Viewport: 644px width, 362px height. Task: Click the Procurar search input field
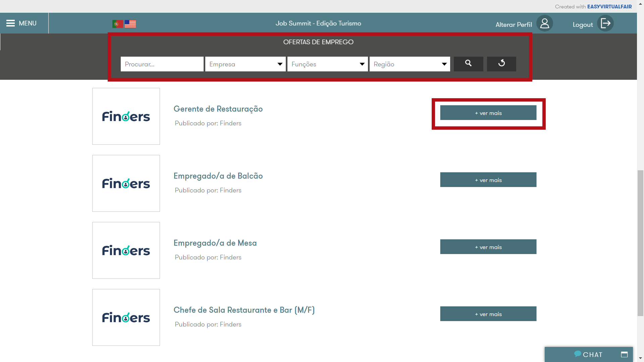[x=162, y=64]
